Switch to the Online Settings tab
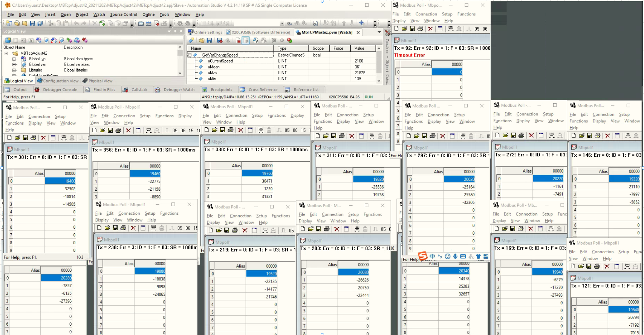 [x=205, y=32]
